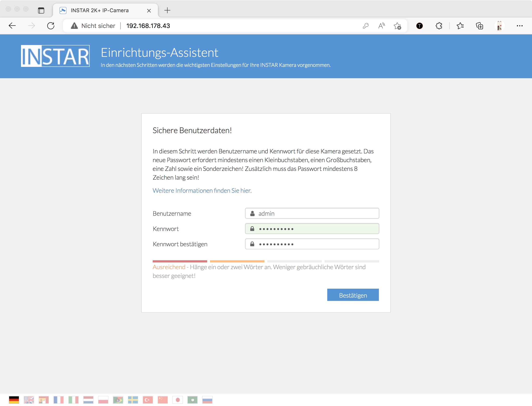Open saved passwords key icon
This screenshot has width=532, height=406.
point(366,26)
